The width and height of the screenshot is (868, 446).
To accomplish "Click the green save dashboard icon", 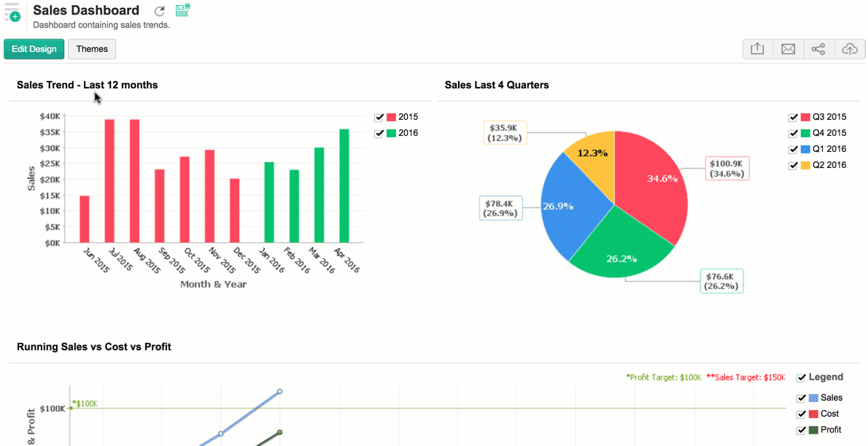I will click(x=182, y=10).
